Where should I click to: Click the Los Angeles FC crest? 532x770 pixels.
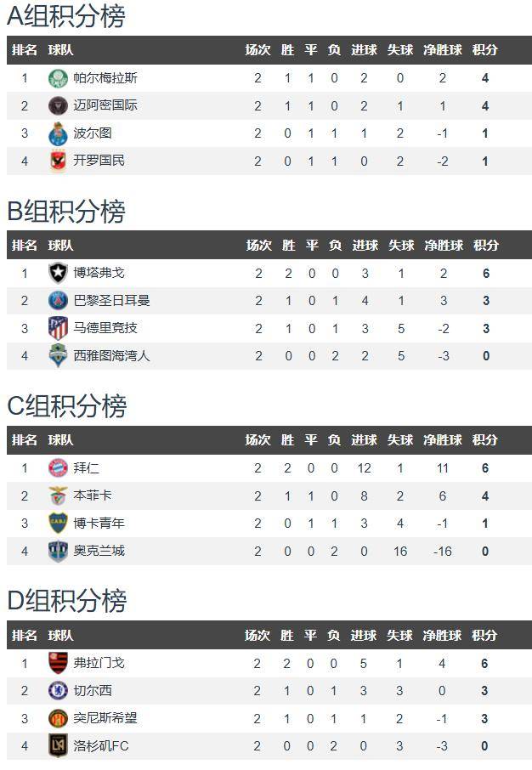click(x=58, y=746)
